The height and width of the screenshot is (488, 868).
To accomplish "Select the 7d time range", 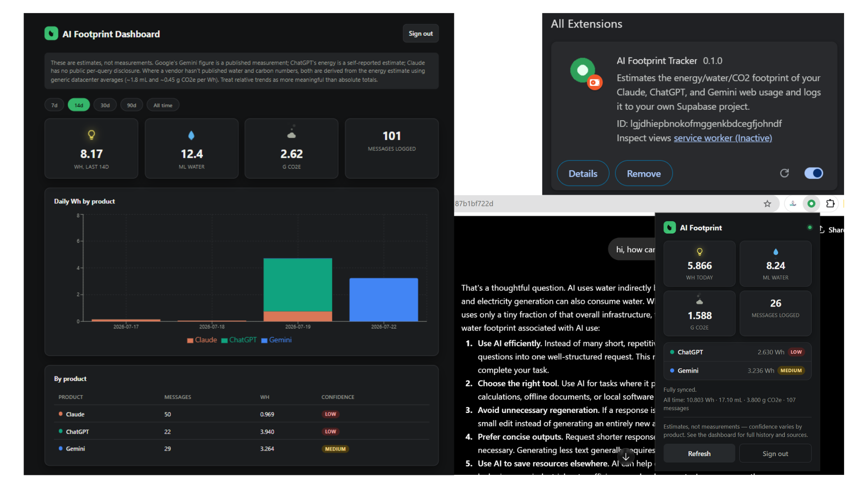I will tap(54, 105).
